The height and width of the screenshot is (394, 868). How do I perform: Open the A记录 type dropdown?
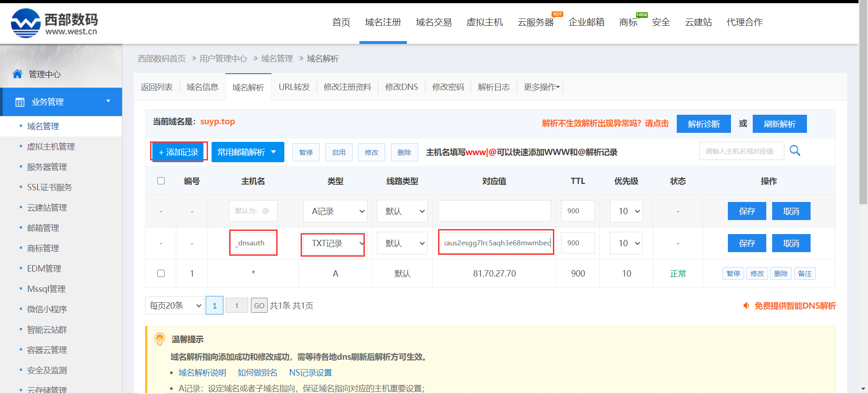click(335, 211)
